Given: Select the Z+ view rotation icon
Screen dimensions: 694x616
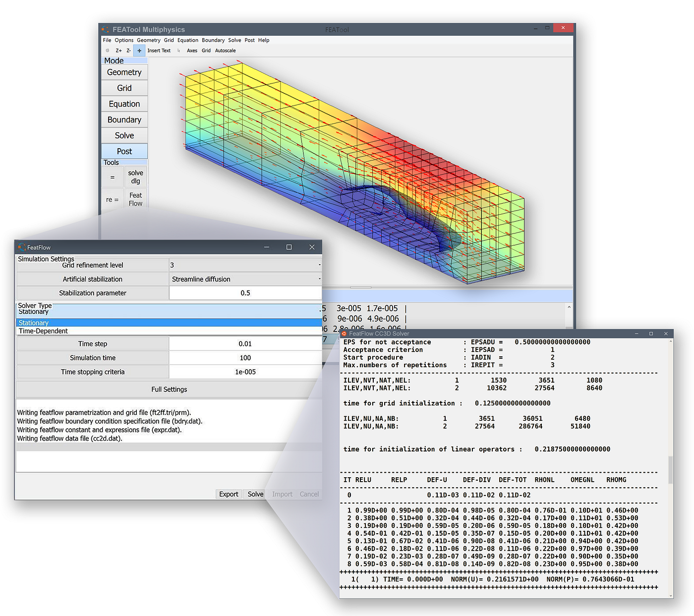Looking at the screenshot, I should (119, 50).
